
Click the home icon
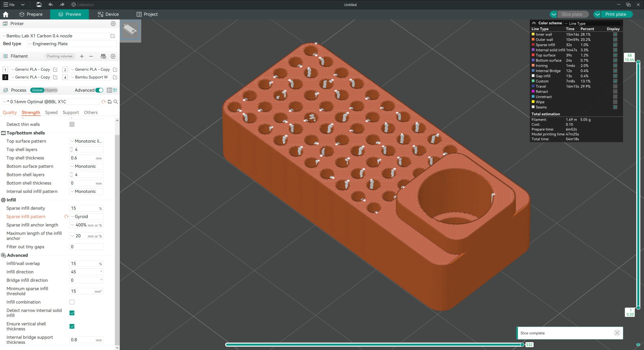6,14
